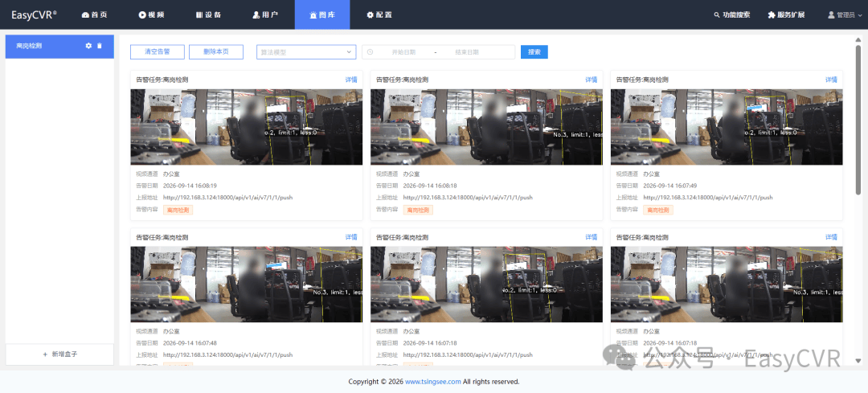Expand the 算法模型 dropdown

pyautogui.click(x=306, y=52)
